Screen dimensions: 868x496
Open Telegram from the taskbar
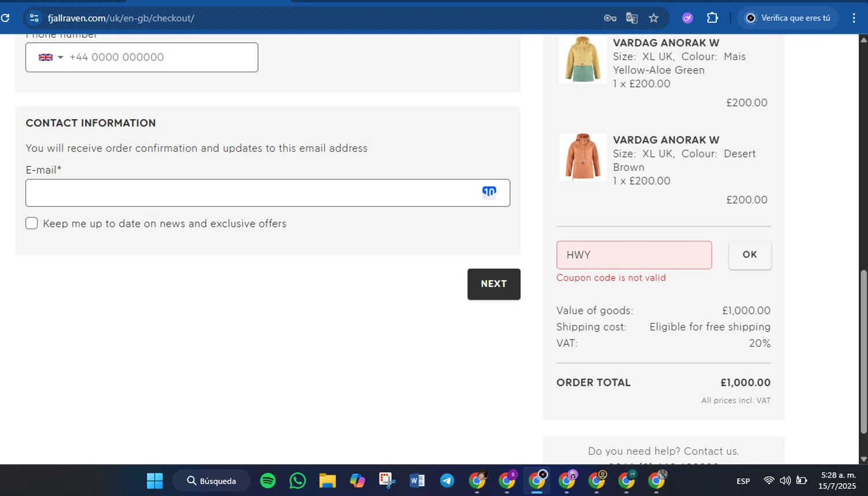(x=447, y=480)
